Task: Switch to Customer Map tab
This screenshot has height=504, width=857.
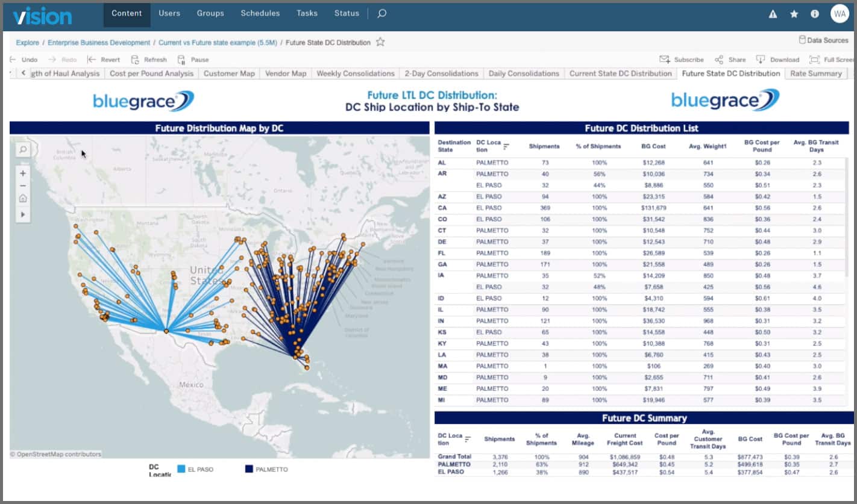Action: [229, 73]
